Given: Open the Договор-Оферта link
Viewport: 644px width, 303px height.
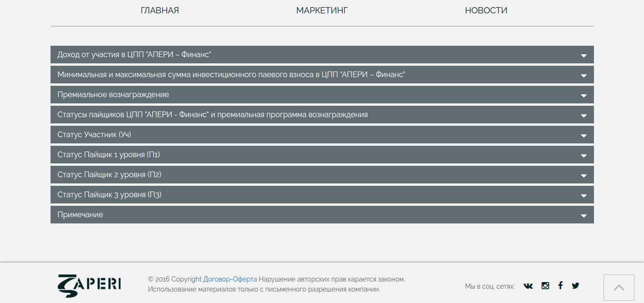Looking at the screenshot, I should [229, 280].
